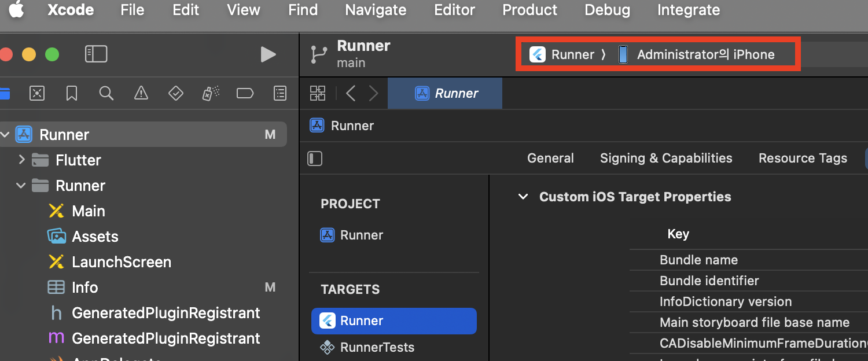Collapse the Runner folder in navigator

point(21,186)
